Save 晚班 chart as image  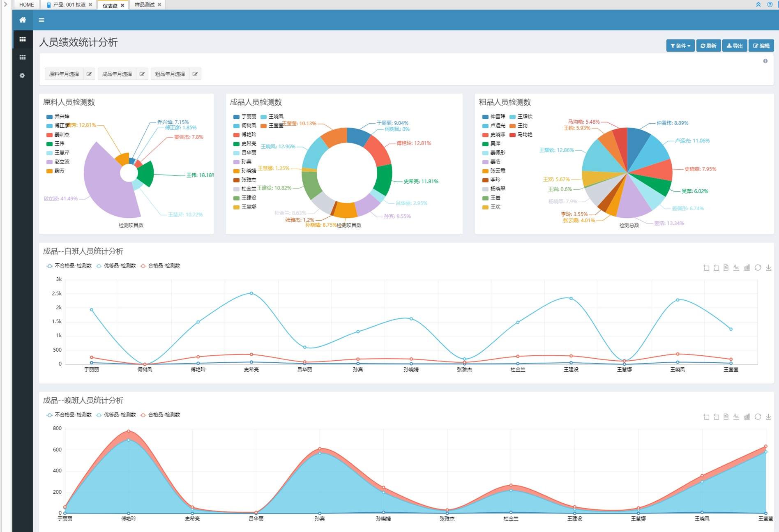(x=768, y=417)
